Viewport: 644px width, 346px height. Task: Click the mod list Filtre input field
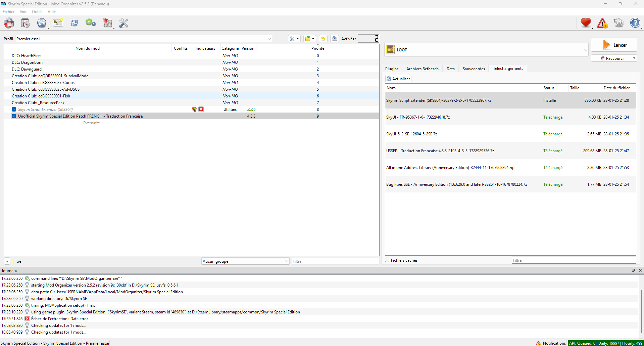click(x=335, y=261)
